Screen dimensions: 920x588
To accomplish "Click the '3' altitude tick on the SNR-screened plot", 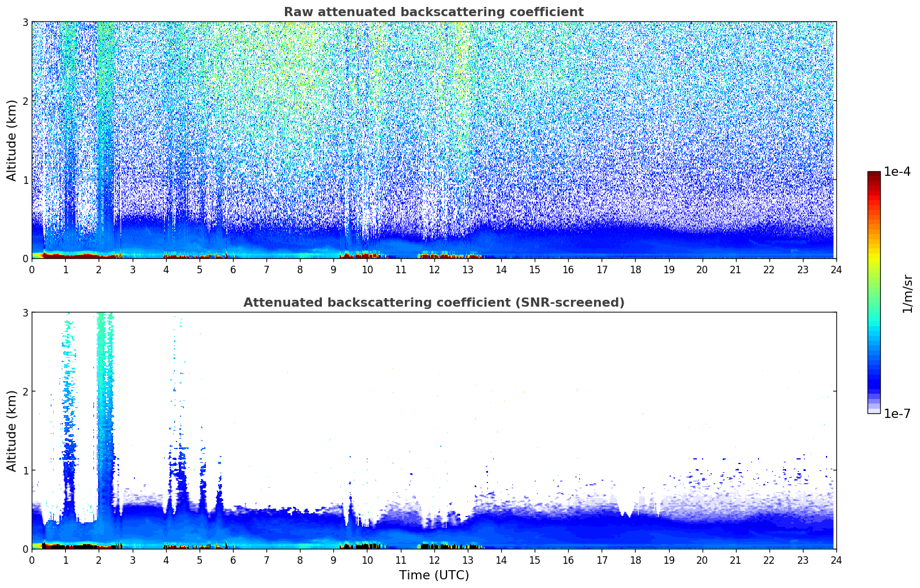I will tap(25, 312).
